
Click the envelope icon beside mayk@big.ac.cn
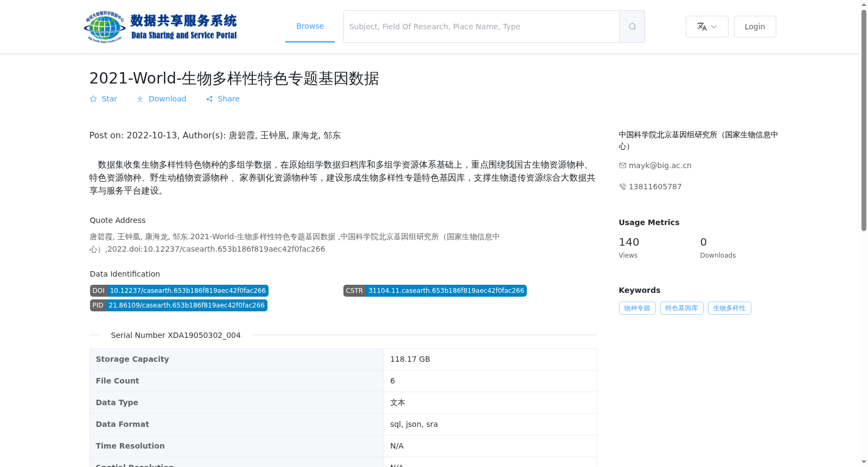pos(622,165)
